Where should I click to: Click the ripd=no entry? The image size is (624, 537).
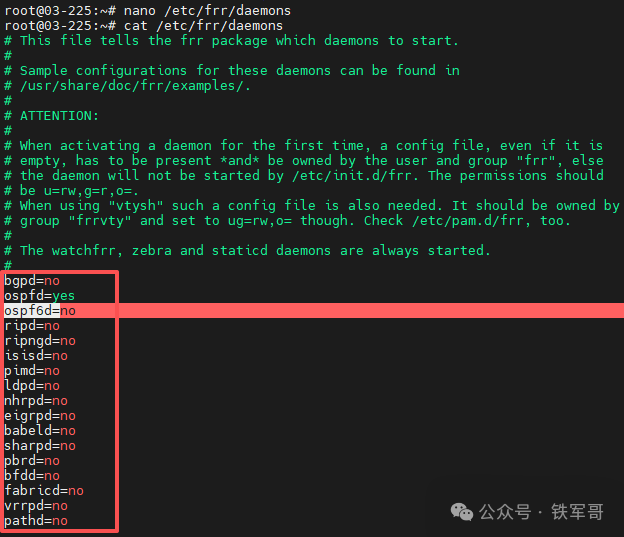pyautogui.click(x=32, y=326)
